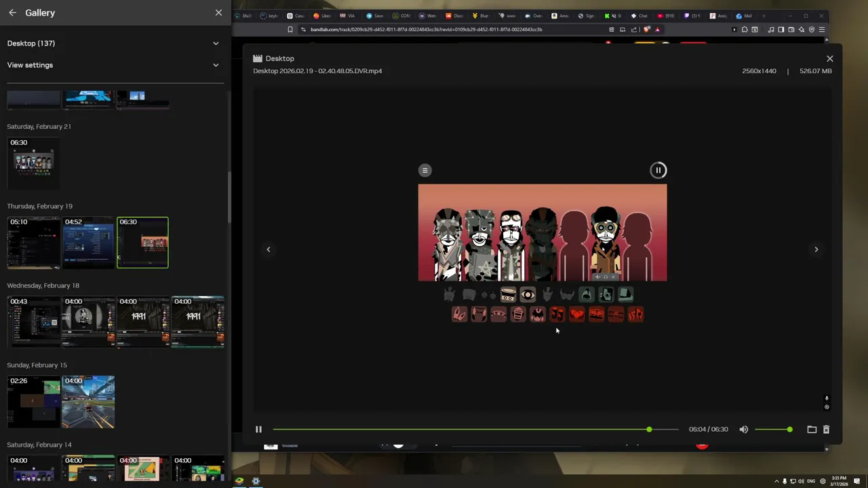Image resolution: width=868 pixels, height=488 pixels.
Task: Click the Thursday, February 19 date heading
Action: click(39, 206)
